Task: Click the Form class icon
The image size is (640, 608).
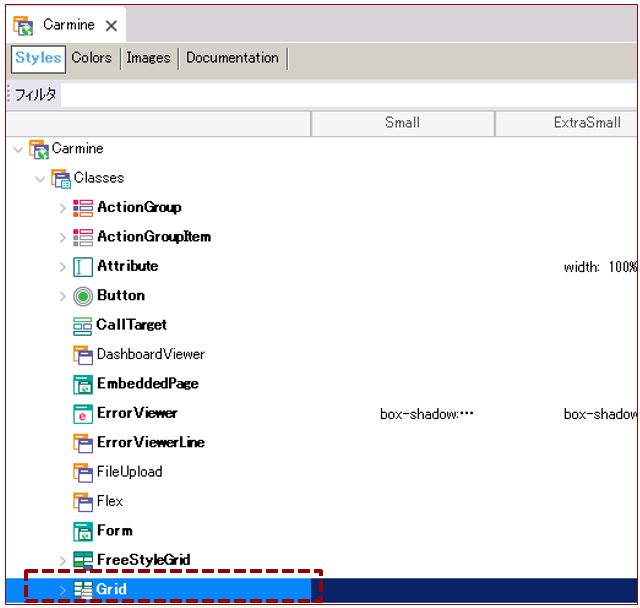Action: click(x=83, y=532)
